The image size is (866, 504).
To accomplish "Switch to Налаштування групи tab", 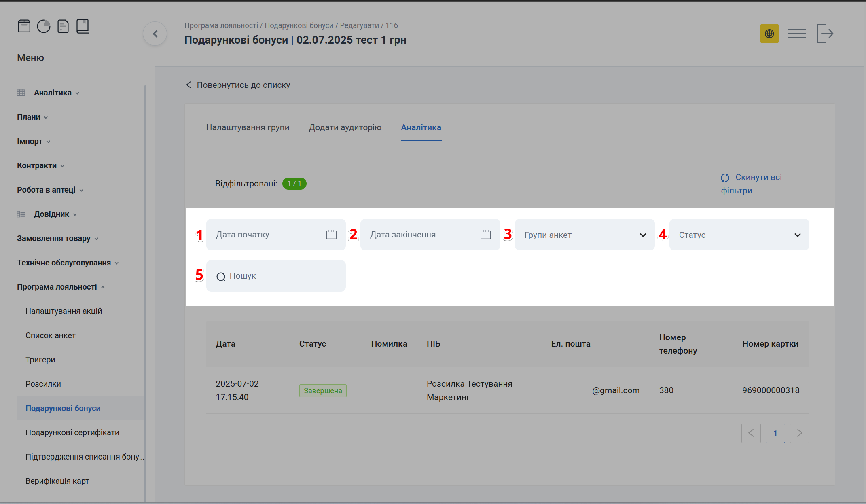I will pos(248,127).
